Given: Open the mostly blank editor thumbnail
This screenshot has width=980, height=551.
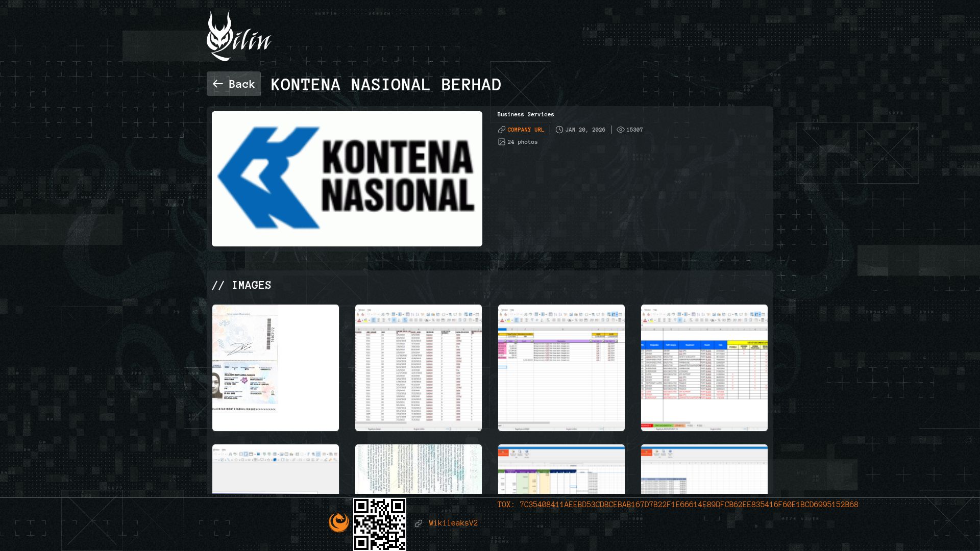Looking at the screenshot, I should [275, 469].
